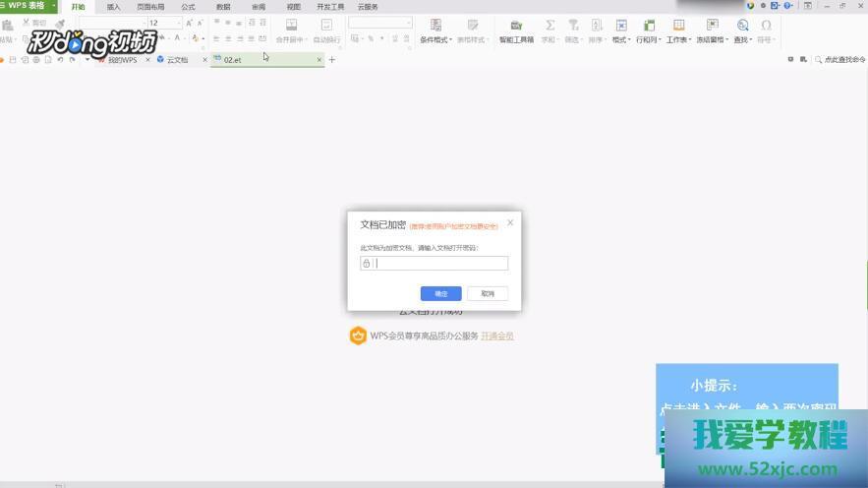The height and width of the screenshot is (488, 868).
Task: Click the 合并居中 icon
Action: point(291,26)
